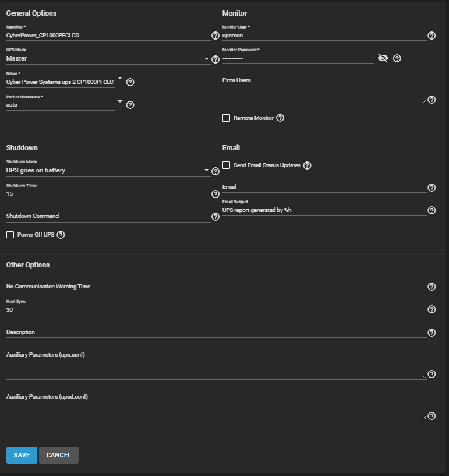
Task: Open help tooltip for Identifier field
Action: point(215,36)
